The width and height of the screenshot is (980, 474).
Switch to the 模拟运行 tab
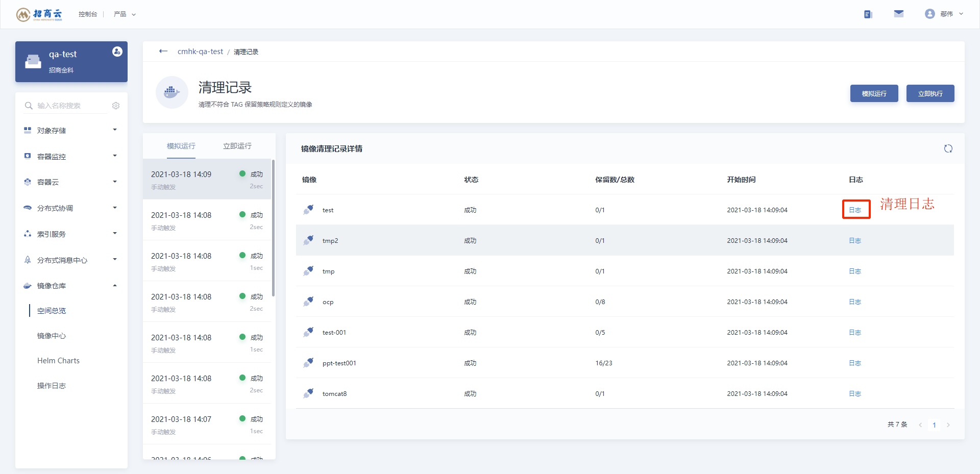pos(181,146)
